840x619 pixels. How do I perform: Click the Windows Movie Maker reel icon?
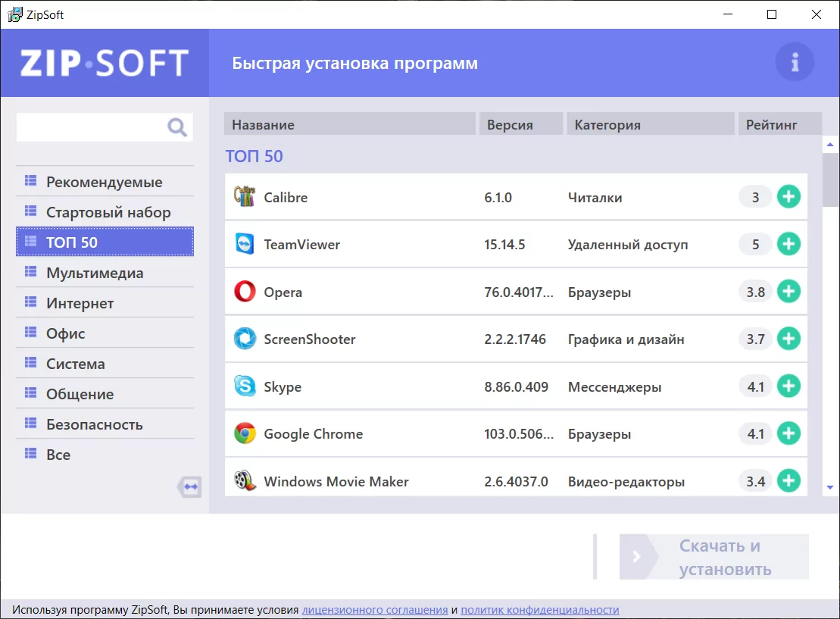coord(245,480)
